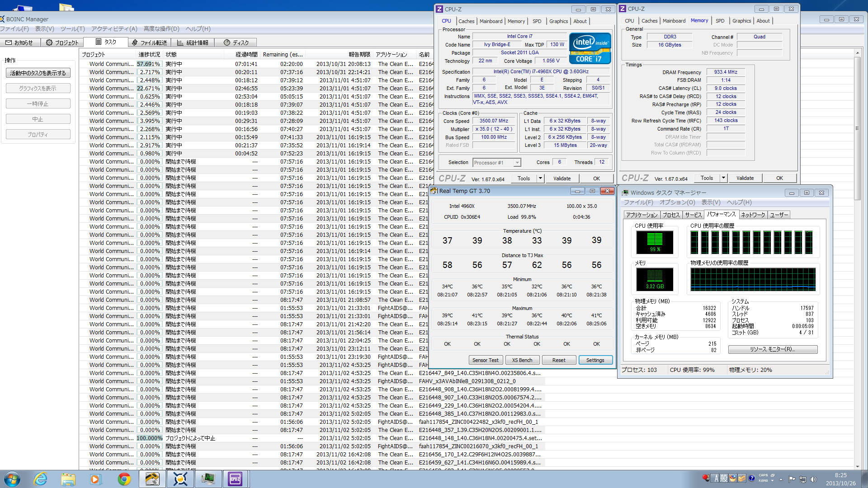Expand Tools dropdown arrow in left CPU-Z
Screen dimensions: 868x488
point(540,178)
